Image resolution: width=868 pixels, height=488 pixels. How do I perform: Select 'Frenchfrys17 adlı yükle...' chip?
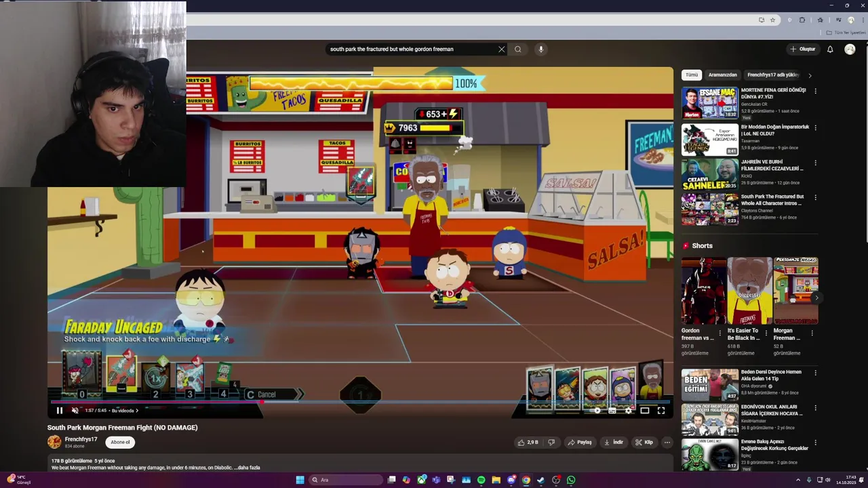tap(773, 75)
